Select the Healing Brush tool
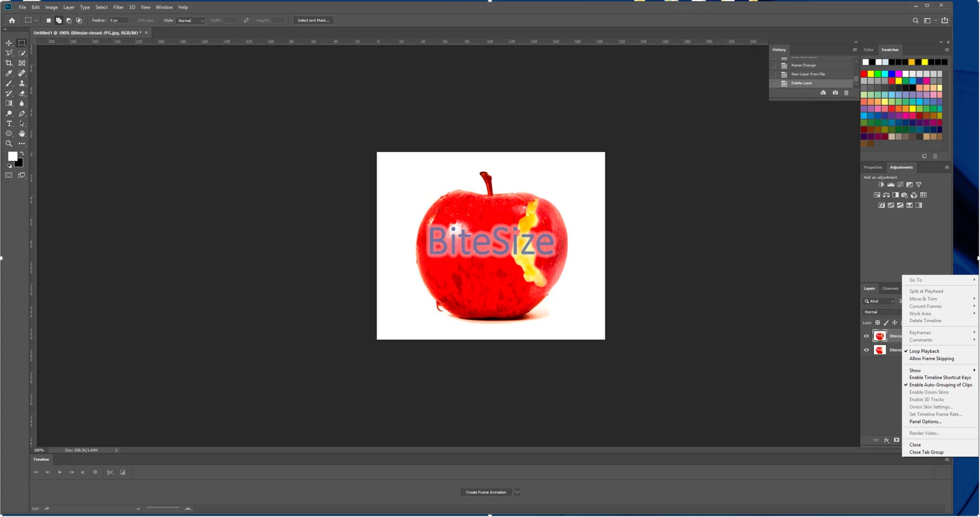Viewport: 980px width, 517px height. pyautogui.click(x=22, y=73)
